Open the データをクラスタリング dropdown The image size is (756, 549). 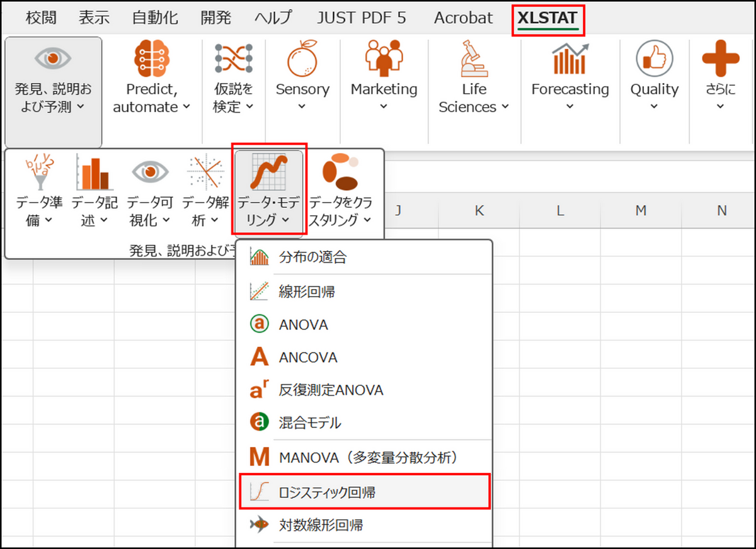(x=340, y=210)
